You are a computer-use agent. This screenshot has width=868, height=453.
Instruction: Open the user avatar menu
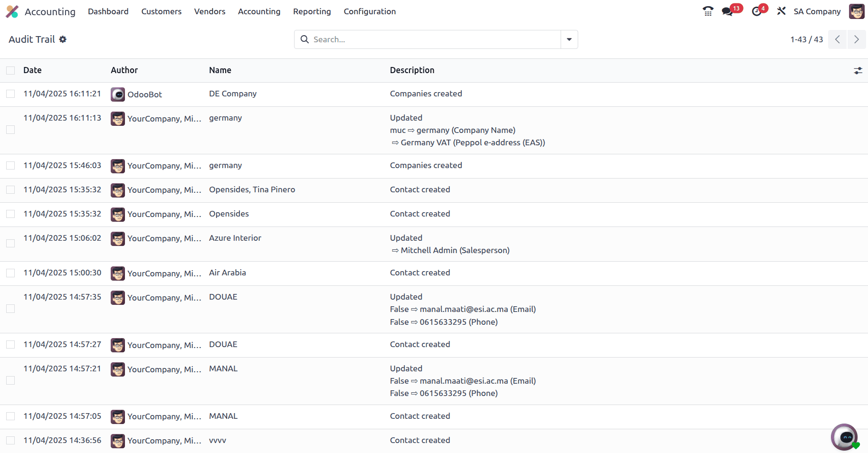click(857, 11)
